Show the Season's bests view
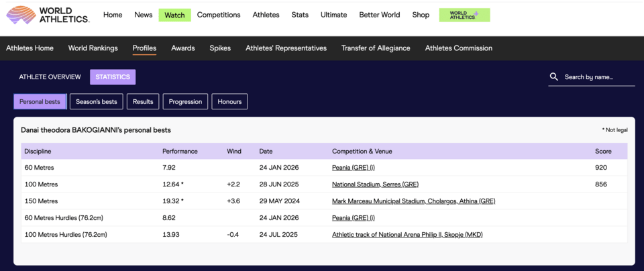The image size is (644, 271). click(x=96, y=102)
